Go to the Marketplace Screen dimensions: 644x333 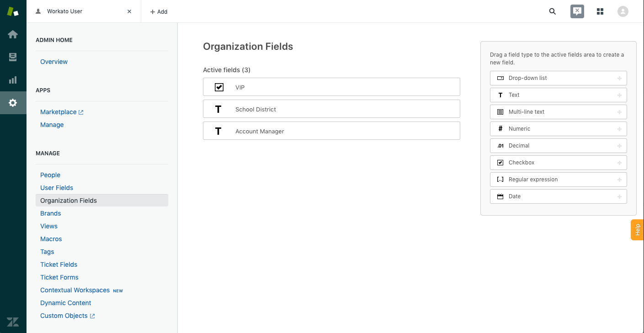tap(58, 112)
